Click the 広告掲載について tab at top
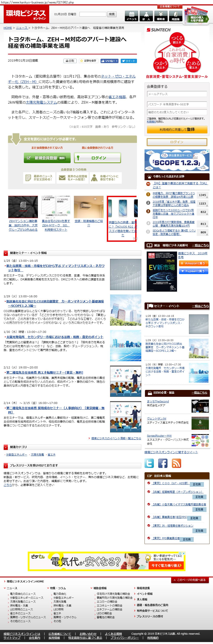The height and width of the screenshot is (644, 213). click(169, 7)
